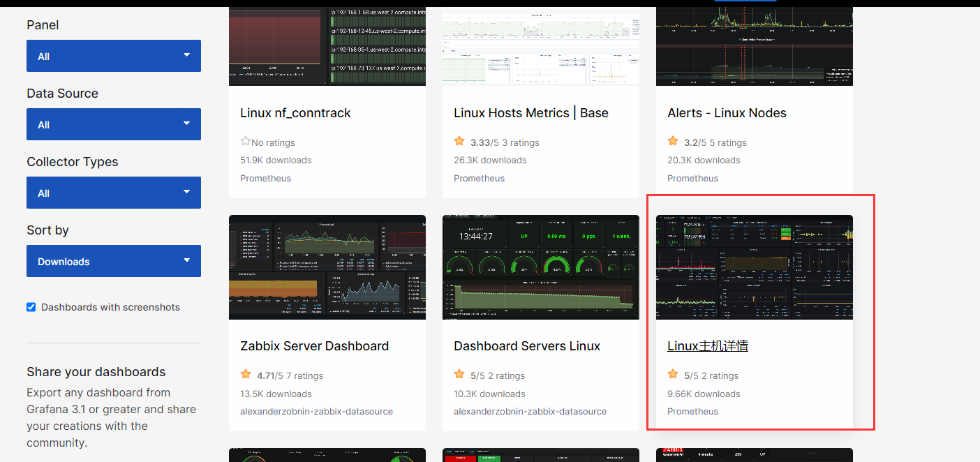Viewport: 980px width, 462px height.
Task: Click Prometheus under Linux nf_conntrack
Action: 265,179
